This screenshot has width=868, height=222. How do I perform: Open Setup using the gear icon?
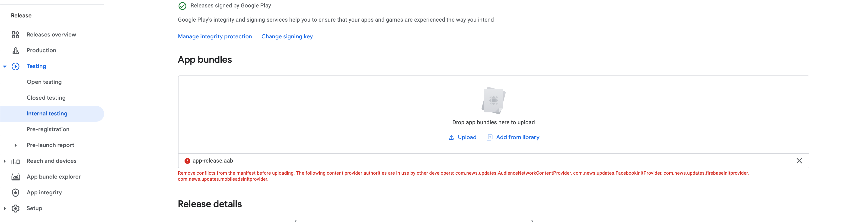(16, 208)
